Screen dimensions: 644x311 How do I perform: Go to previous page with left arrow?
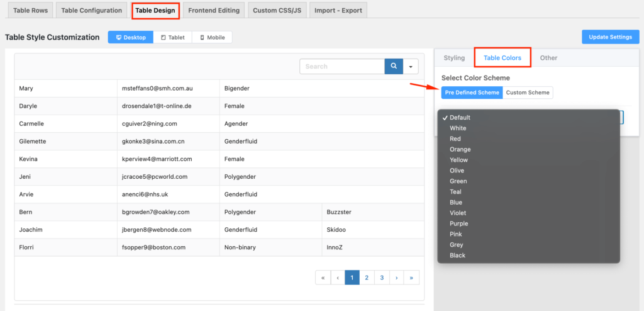[x=338, y=277]
